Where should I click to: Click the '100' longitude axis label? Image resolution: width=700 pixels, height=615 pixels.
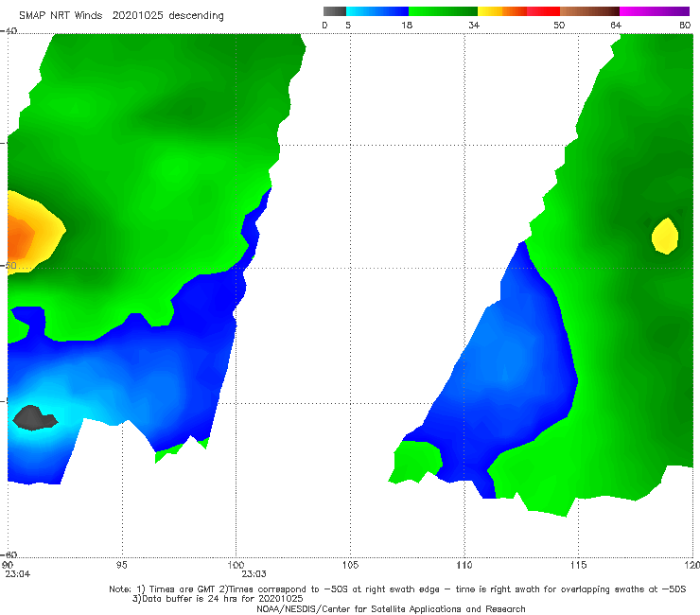(236, 566)
